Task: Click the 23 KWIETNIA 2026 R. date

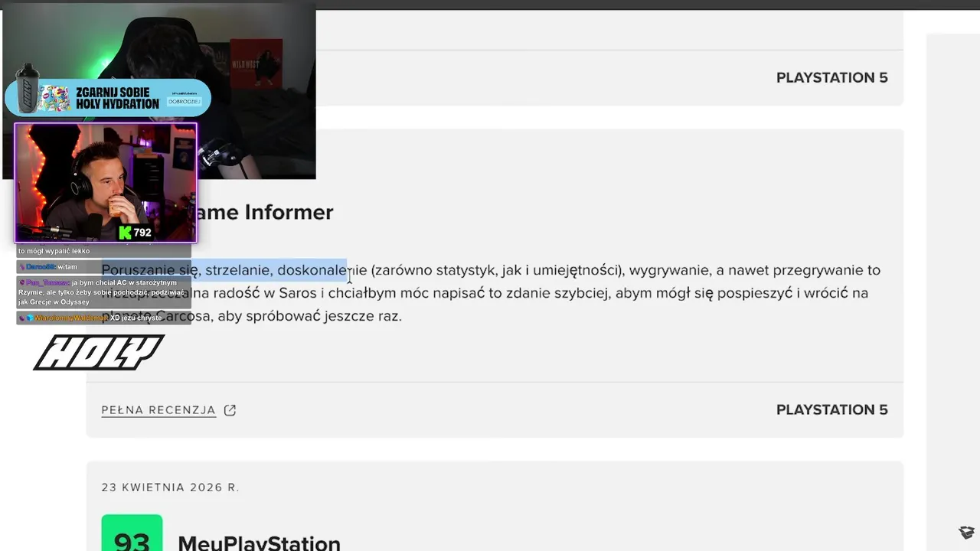Action: tap(170, 487)
